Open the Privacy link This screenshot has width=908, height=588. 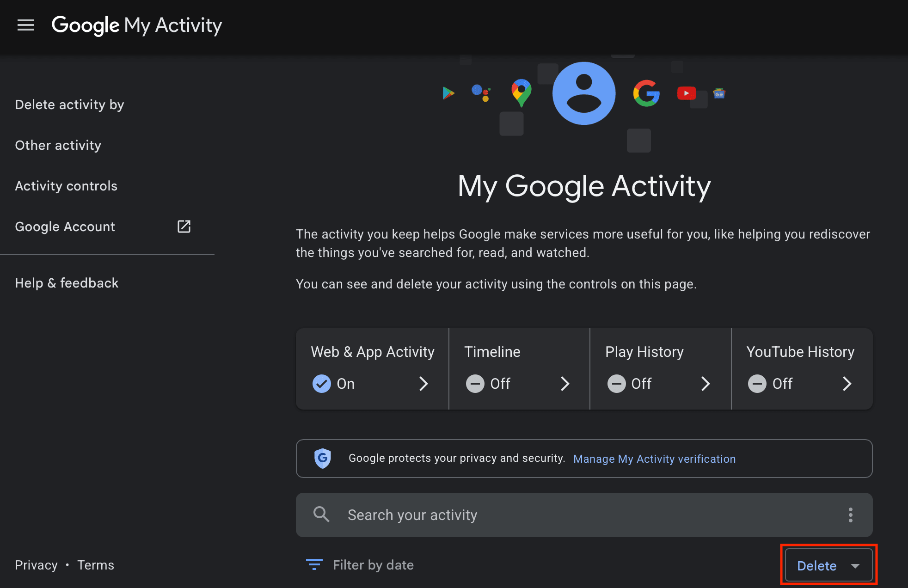[x=36, y=565]
